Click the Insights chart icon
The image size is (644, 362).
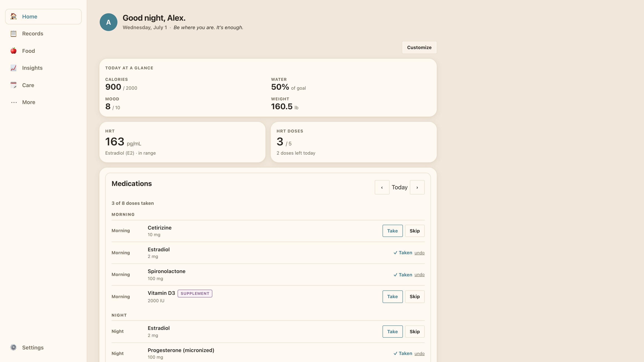(13, 68)
